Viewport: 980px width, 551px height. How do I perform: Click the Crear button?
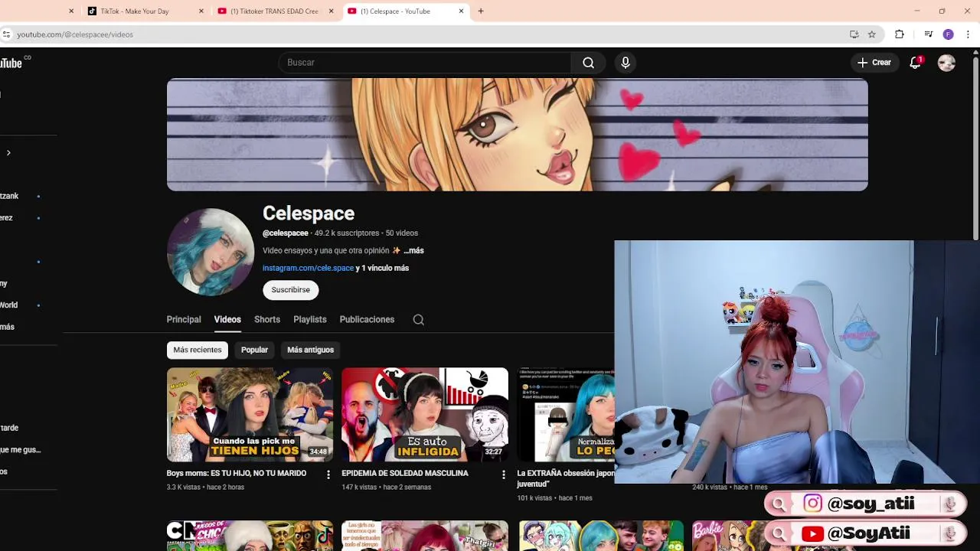tap(874, 63)
